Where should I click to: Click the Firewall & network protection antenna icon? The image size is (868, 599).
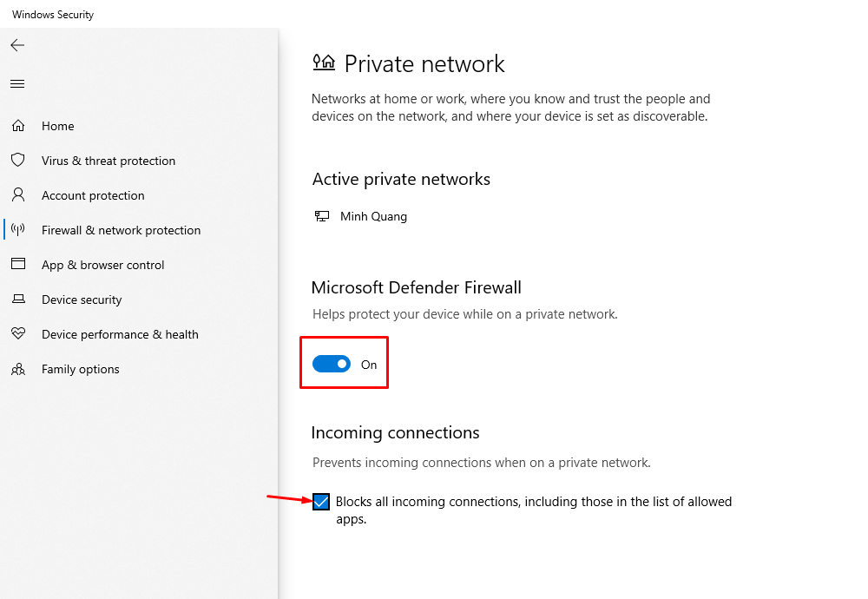tap(18, 230)
